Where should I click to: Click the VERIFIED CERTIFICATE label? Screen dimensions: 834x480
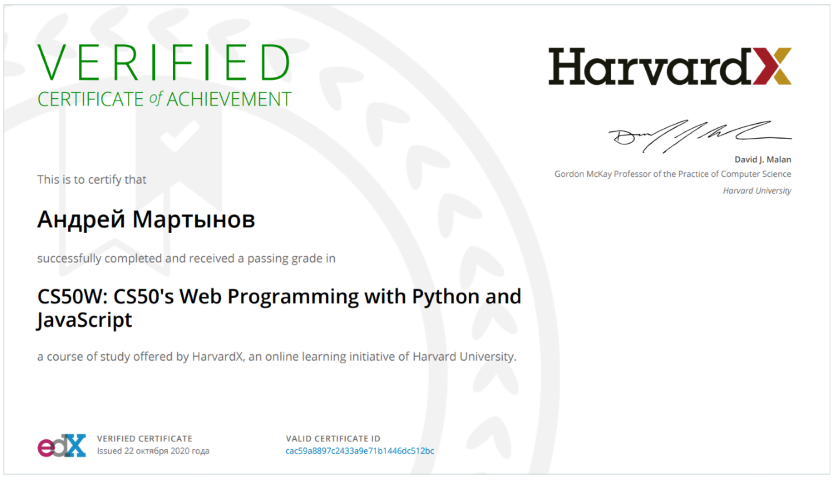pos(145,438)
